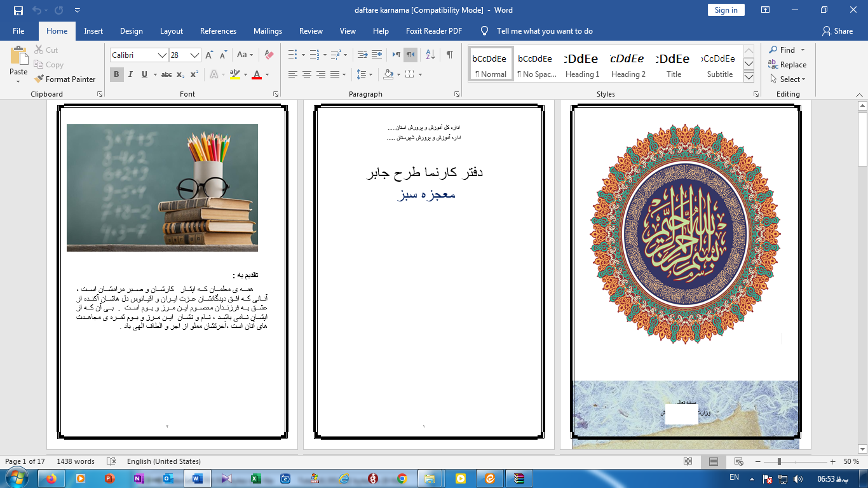The height and width of the screenshot is (488, 868).
Task: Switch to the Layout tab
Action: tap(171, 31)
